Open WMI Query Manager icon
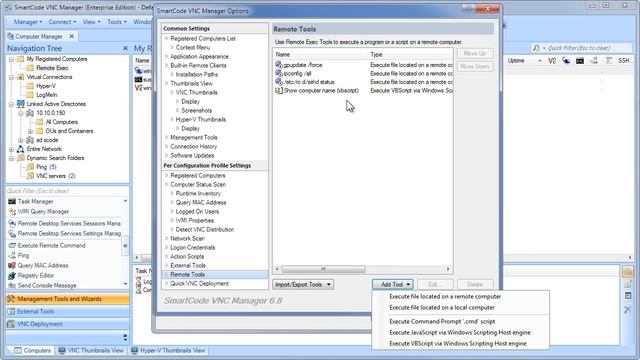Viewport: 640px width, 360px height. (12, 211)
